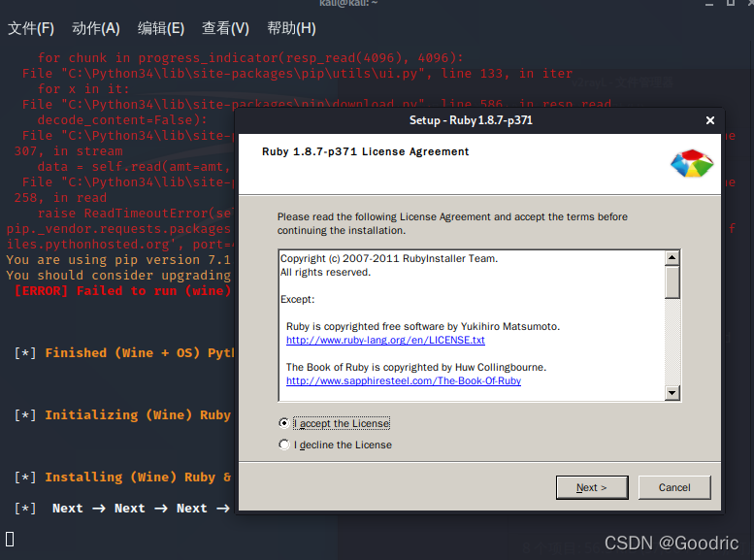Click the Ruby installer gem logo
The width and height of the screenshot is (754, 560).
tap(692, 164)
